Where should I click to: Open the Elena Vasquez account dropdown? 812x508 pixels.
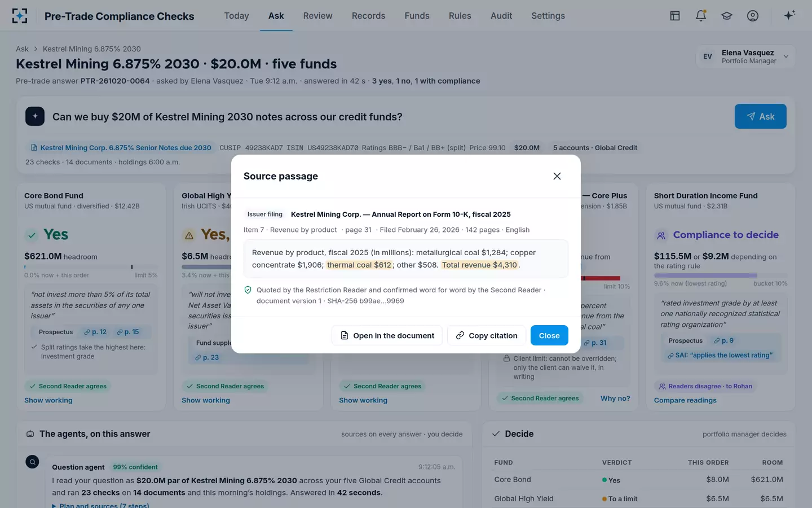coord(745,56)
